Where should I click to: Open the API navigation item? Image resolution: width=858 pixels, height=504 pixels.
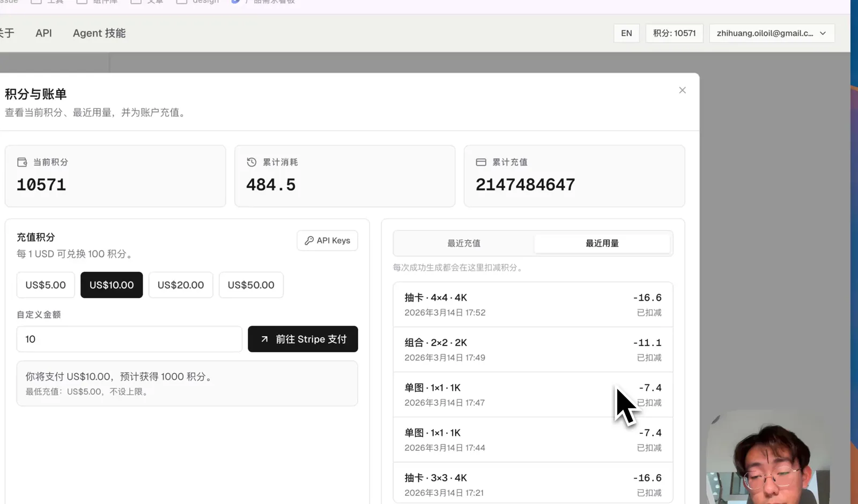pos(43,33)
